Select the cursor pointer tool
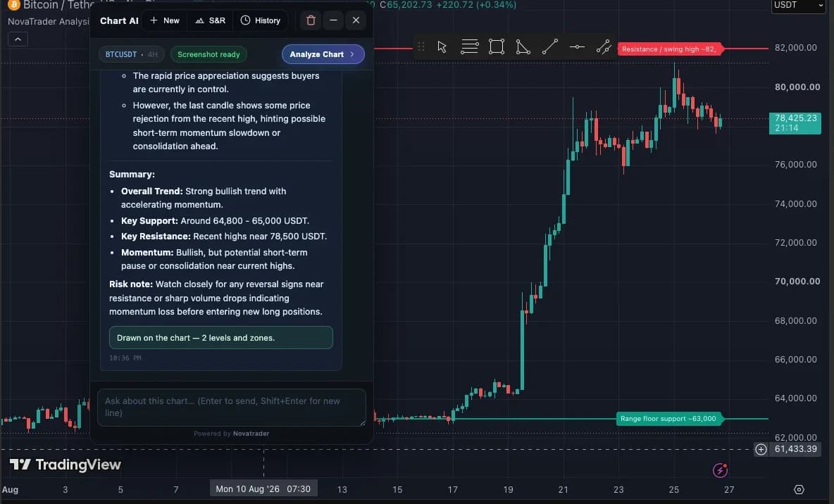 point(442,46)
